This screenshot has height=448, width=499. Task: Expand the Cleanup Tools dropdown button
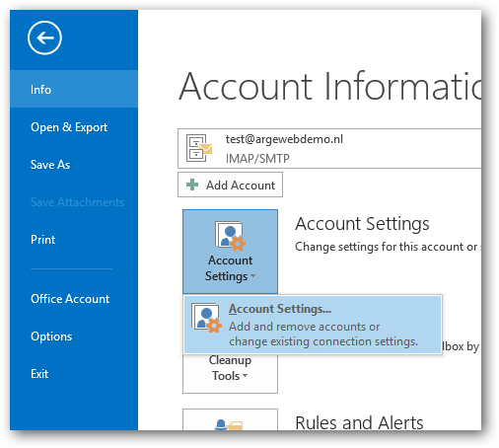point(230,373)
